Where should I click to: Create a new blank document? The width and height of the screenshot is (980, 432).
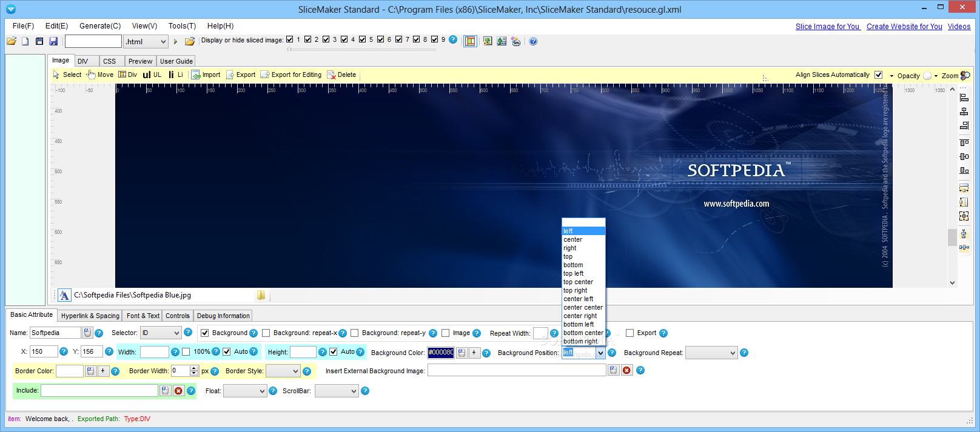(25, 41)
